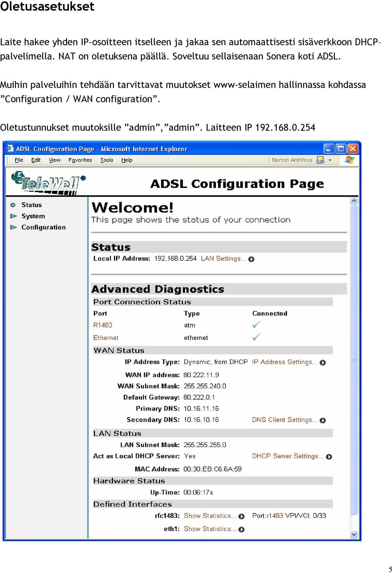Viewport: 392px width, 573px height.
Task: Open the LAN Settings link
Action: point(223,259)
